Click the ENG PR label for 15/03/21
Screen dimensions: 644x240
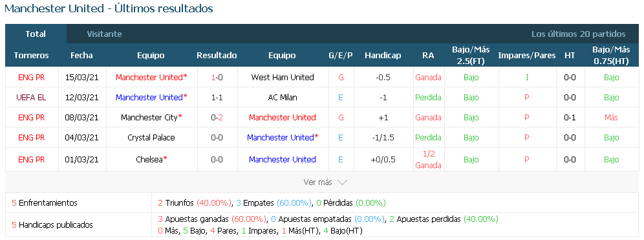click(x=31, y=77)
